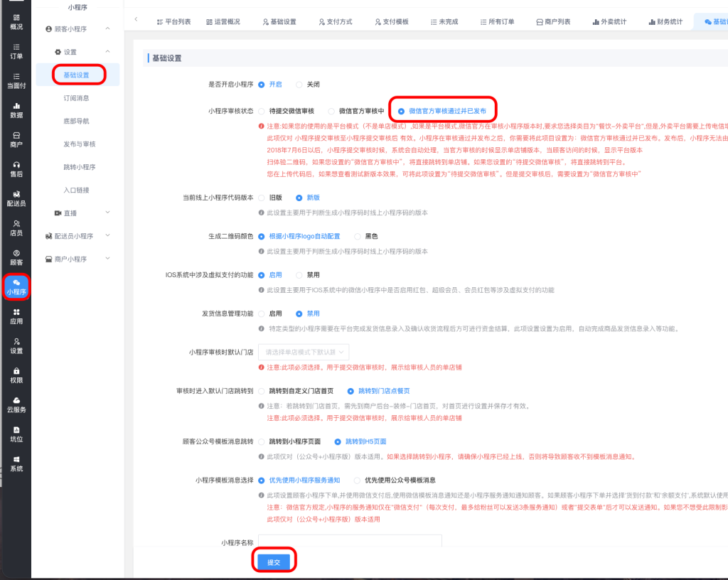Screen dimensions: 728x580
Task: Choose 旧版 for online code version
Action: (x=262, y=198)
